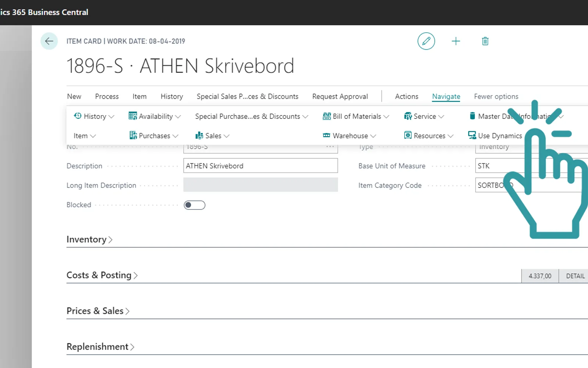
Task: Open Special Sales Prices & Discounts menu
Action: (x=247, y=96)
